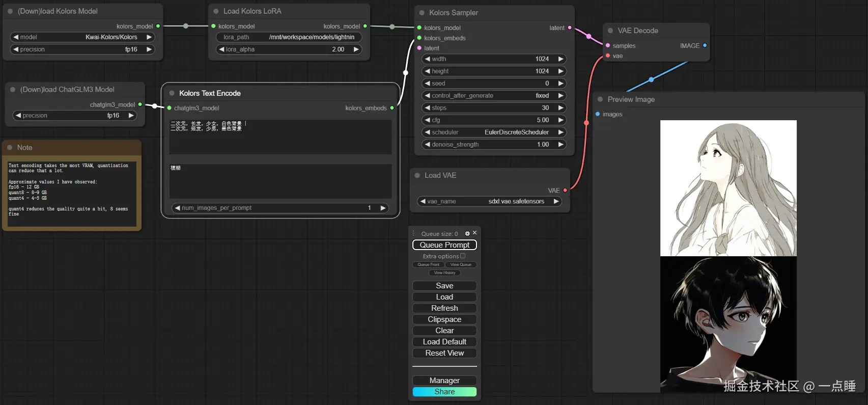
Task: Click the Preview Image images input connector
Action: tap(598, 114)
